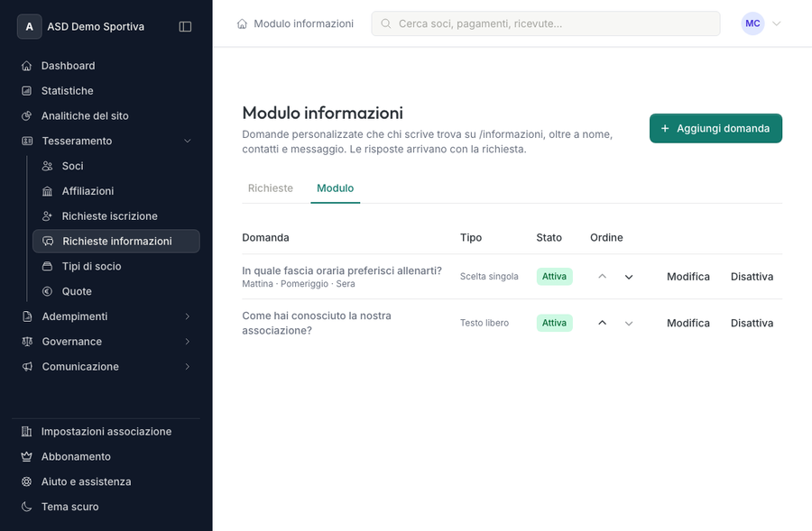Click the MC user avatar

(x=752, y=23)
